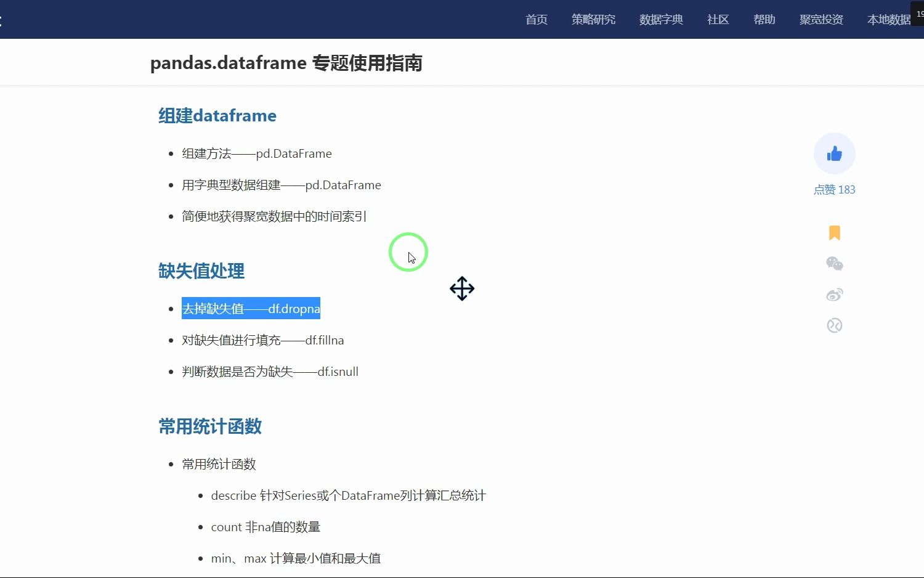Open the 帮助 nav item
924x578 pixels.
point(764,20)
